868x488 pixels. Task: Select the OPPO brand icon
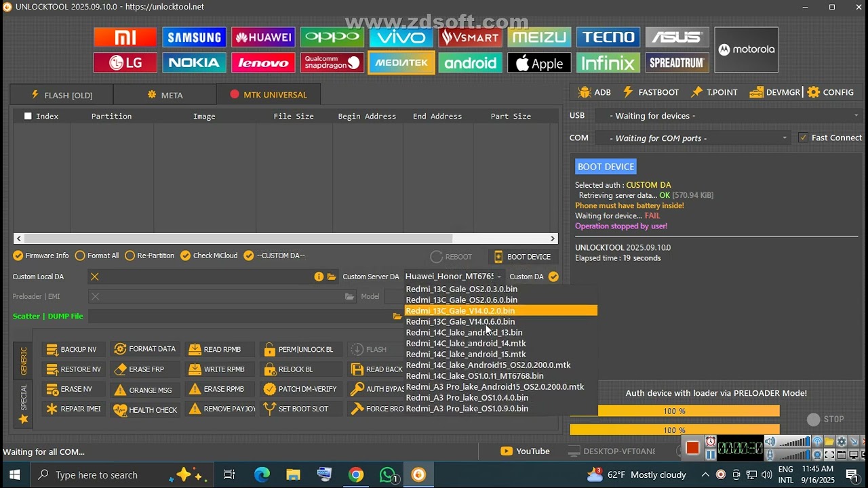pos(332,37)
